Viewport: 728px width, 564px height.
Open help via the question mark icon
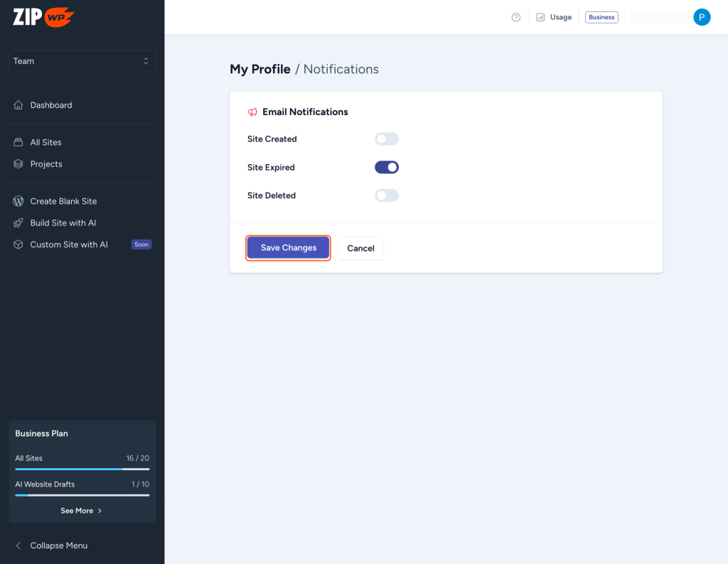(x=516, y=17)
